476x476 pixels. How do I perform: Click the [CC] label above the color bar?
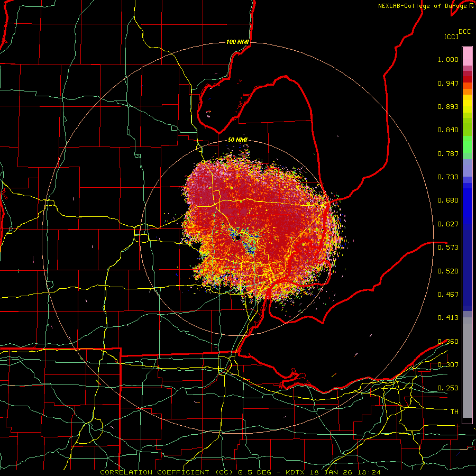pyautogui.click(x=452, y=36)
